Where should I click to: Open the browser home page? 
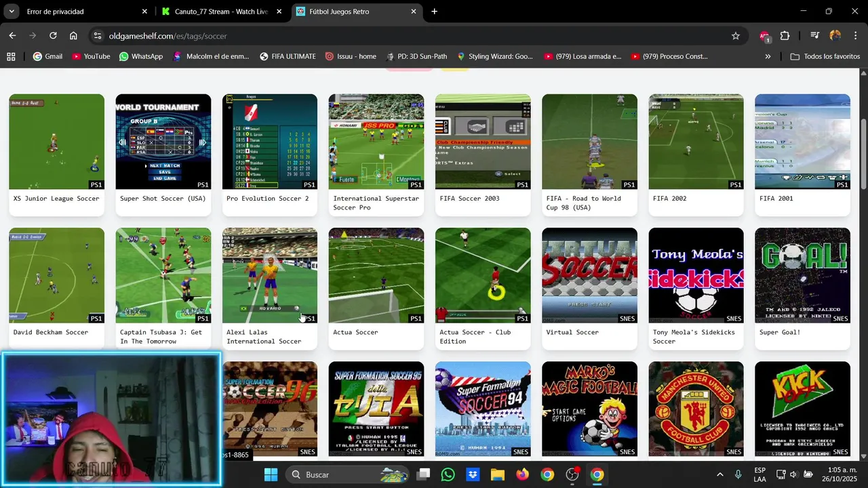[x=73, y=36]
